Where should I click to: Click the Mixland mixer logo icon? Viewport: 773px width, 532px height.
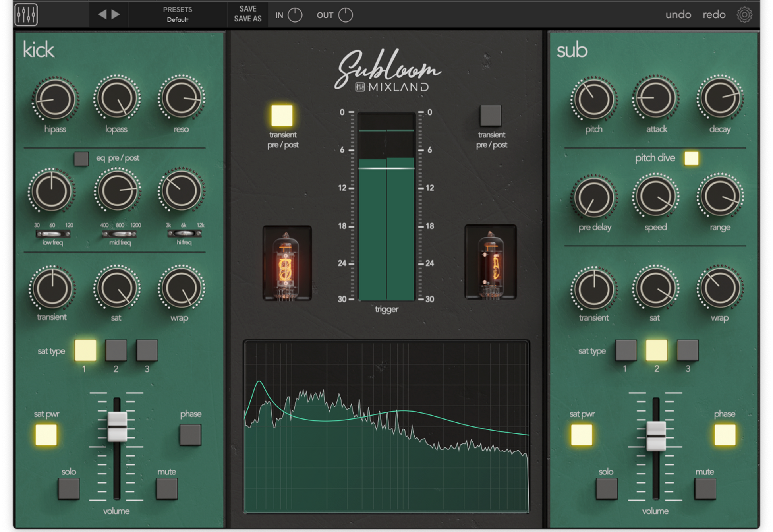[x=26, y=15]
